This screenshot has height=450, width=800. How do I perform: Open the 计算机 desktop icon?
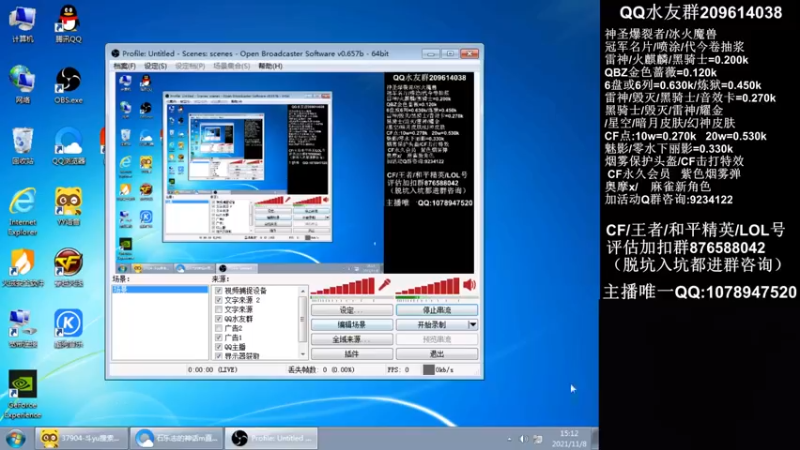[x=22, y=24]
